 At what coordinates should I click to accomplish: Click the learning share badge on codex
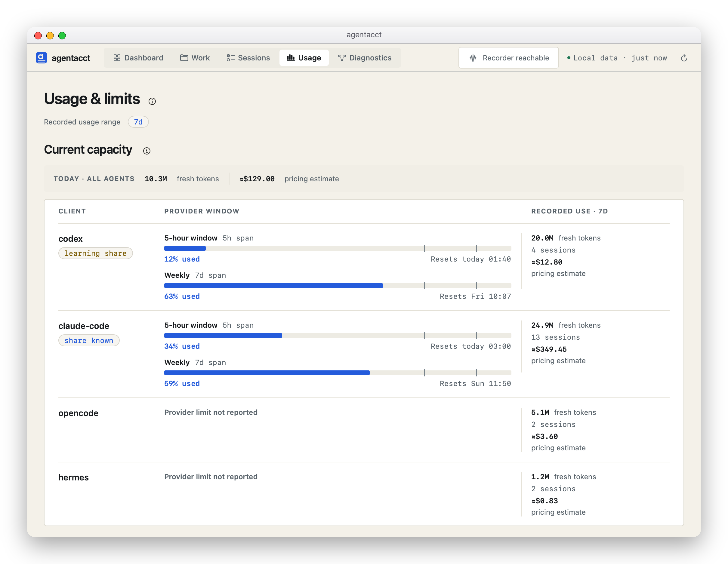[95, 253]
